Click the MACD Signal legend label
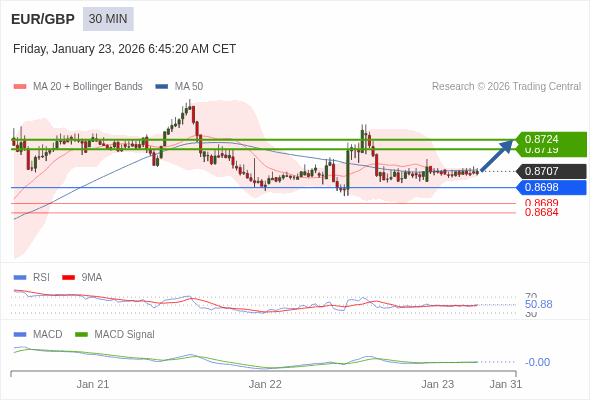The width and height of the screenshot is (590, 400). [125, 335]
